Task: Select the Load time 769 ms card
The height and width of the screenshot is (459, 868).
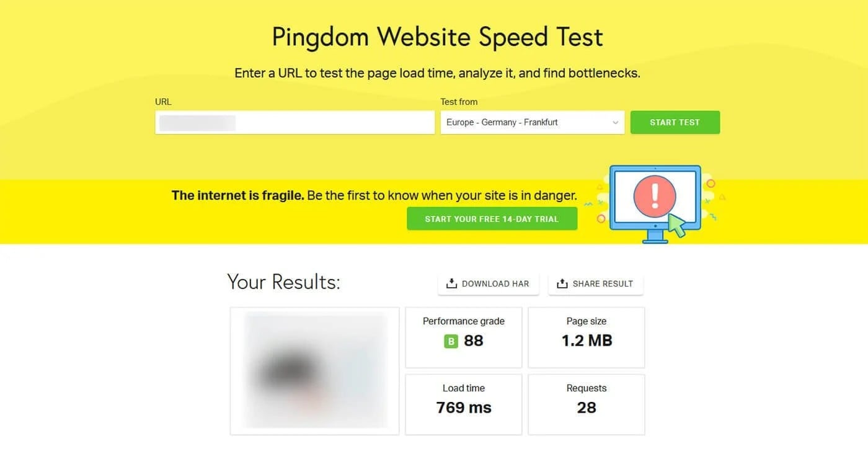Action: click(x=463, y=404)
